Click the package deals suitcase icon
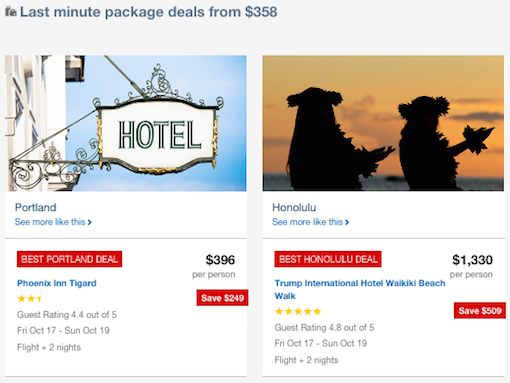 click(11, 12)
